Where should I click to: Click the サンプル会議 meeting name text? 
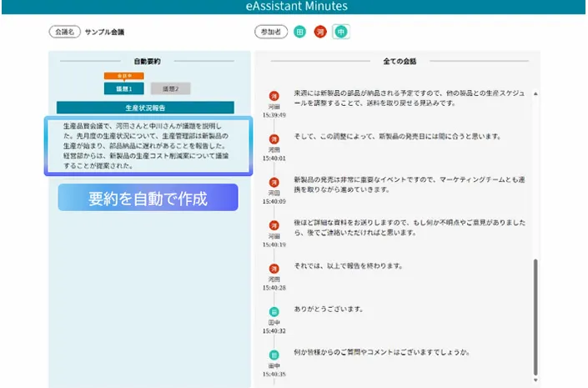(x=104, y=32)
